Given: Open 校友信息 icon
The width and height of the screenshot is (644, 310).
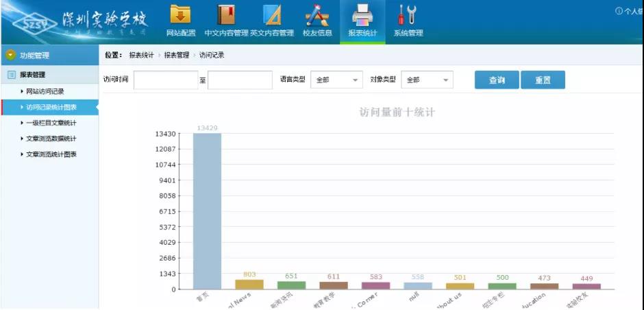Looking at the screenshot, I should tap(317, 15).
